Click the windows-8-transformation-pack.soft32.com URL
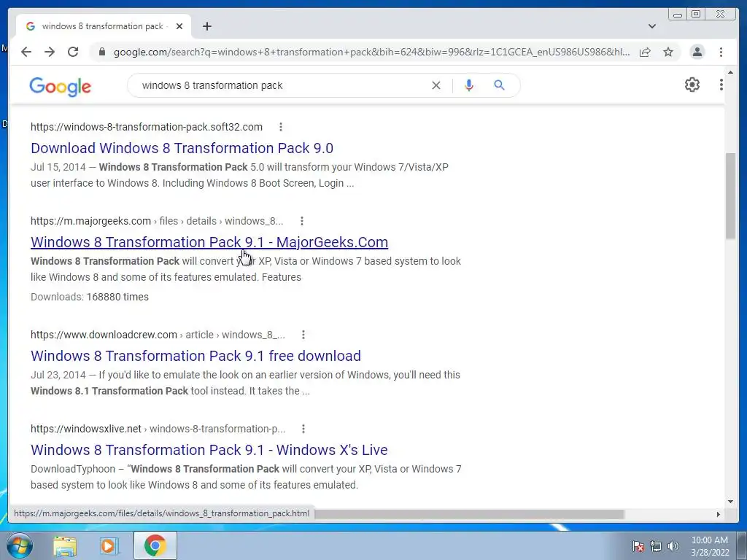 [x=146, y=127]
